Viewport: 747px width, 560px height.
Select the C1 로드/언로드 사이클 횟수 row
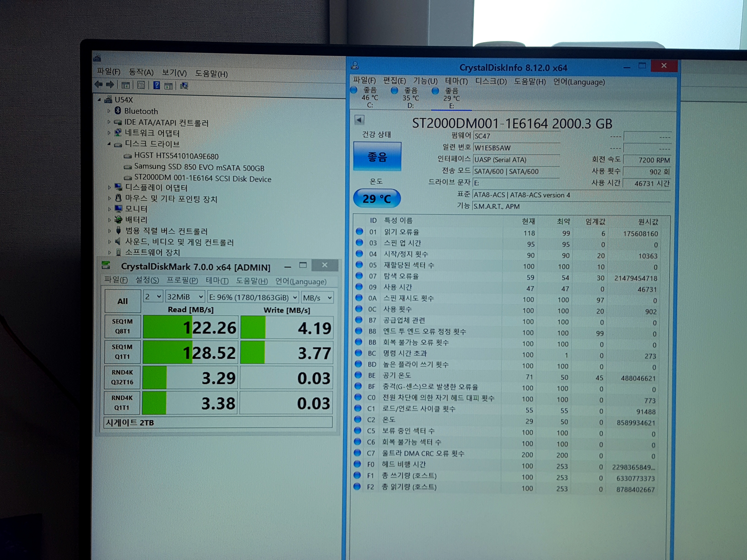(x=506, y=410)
